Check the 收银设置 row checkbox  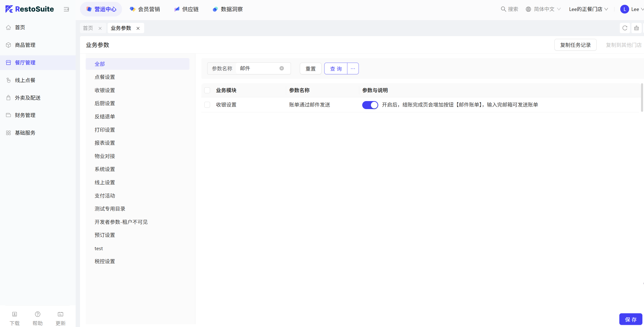tap(207, 105)
